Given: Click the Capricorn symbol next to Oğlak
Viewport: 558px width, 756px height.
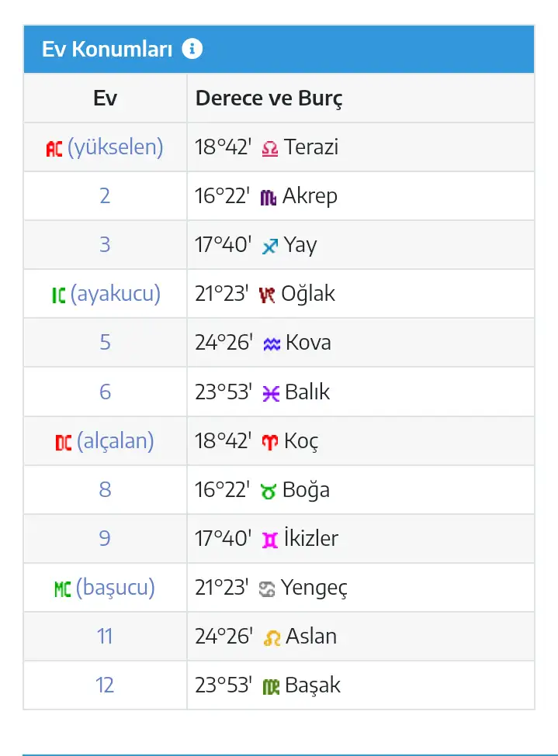Looking at the screenshot, I should pyautogui.click(x=268, y=295).
